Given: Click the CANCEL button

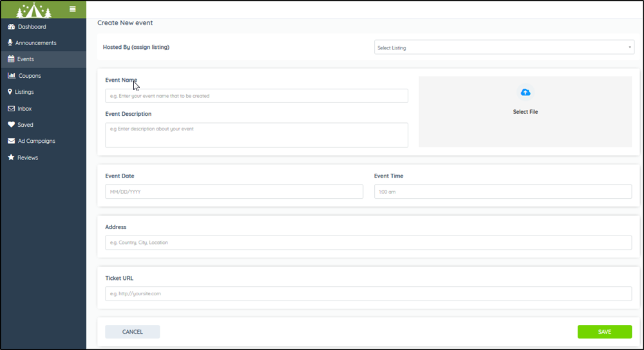Looking at the screenshot, I should 132,331.
